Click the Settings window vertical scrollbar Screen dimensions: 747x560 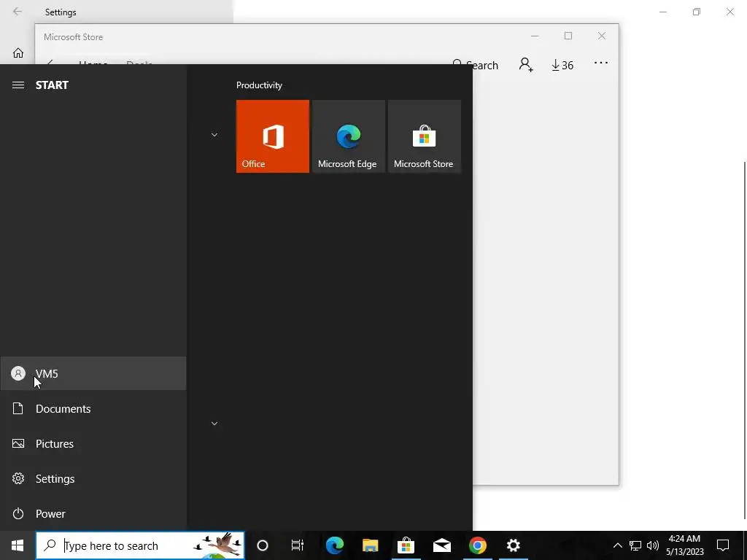point(745,340)
